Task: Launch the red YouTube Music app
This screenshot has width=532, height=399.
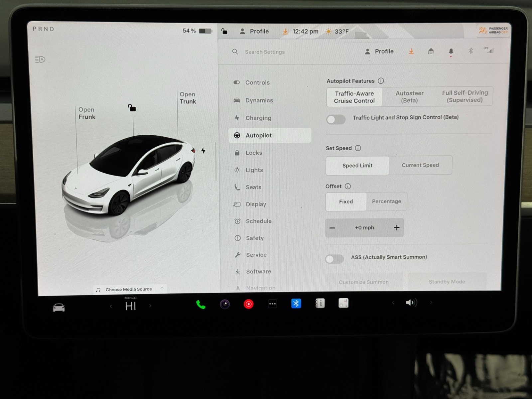Action: (248, 304)
